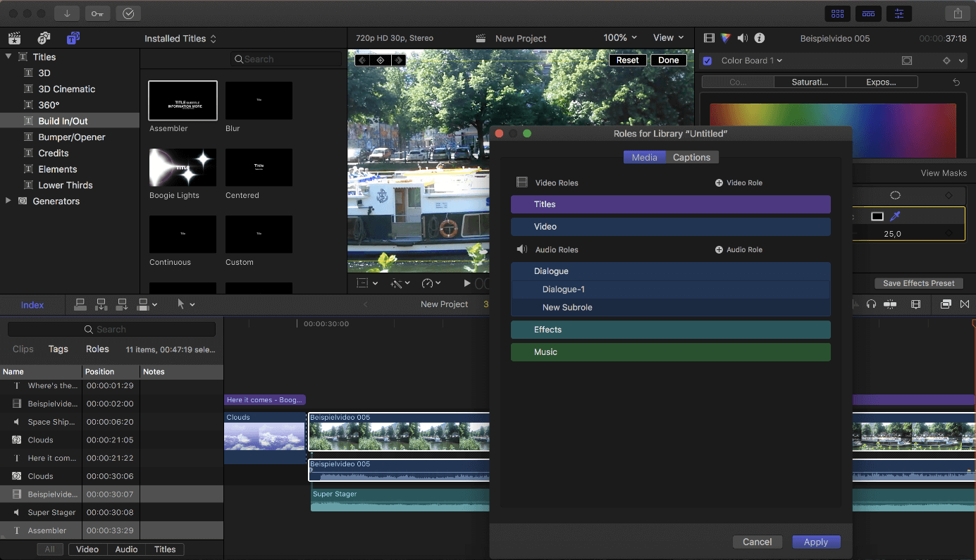Select the Connect clip edit icon
The width and height of the screenshot is (976, 560).
click(80, 304)
